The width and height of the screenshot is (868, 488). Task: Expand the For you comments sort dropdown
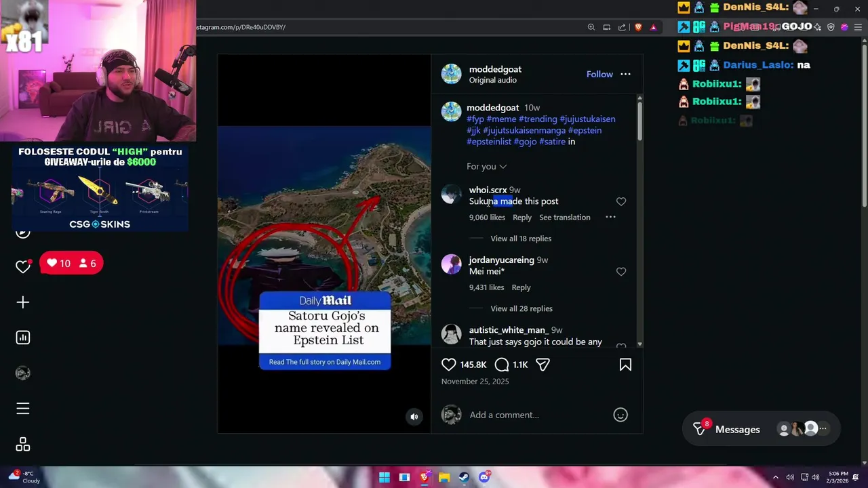point(486,167)
